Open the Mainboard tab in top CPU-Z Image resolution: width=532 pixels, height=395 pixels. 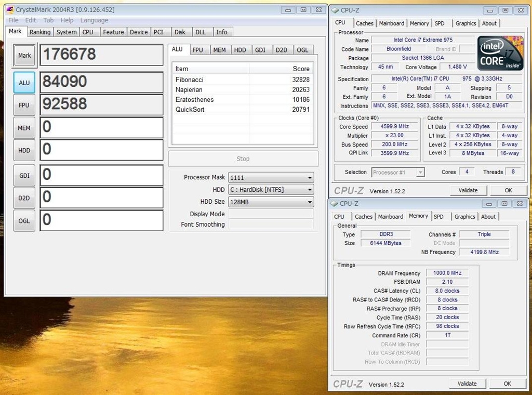[391, 23]
